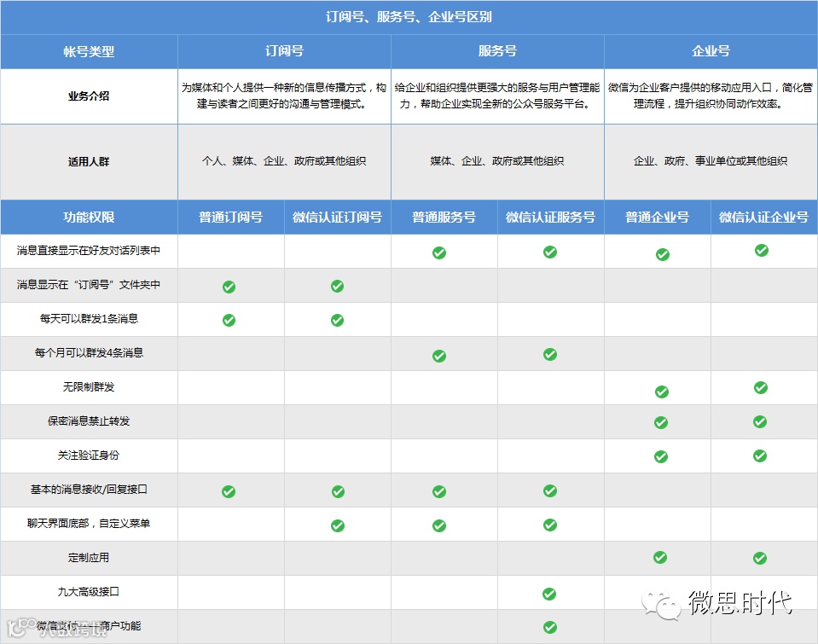This screenshot has height=644, width=818.
Task: Click 微信认证企业号 checkmark in 关注验证身份 row
Action: pos(760,455)
